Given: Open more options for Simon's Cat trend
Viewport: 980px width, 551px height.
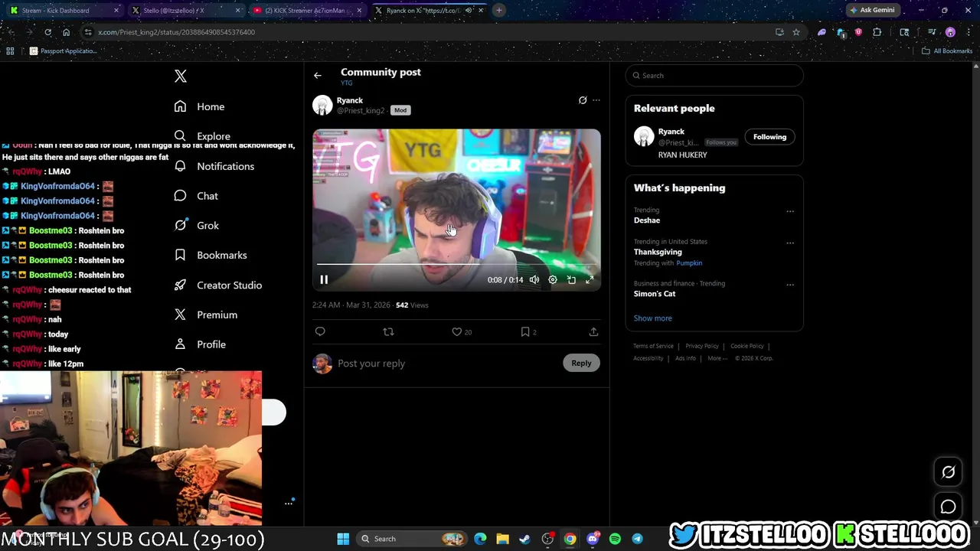Looking at the screenshot, I should (790, 285).
